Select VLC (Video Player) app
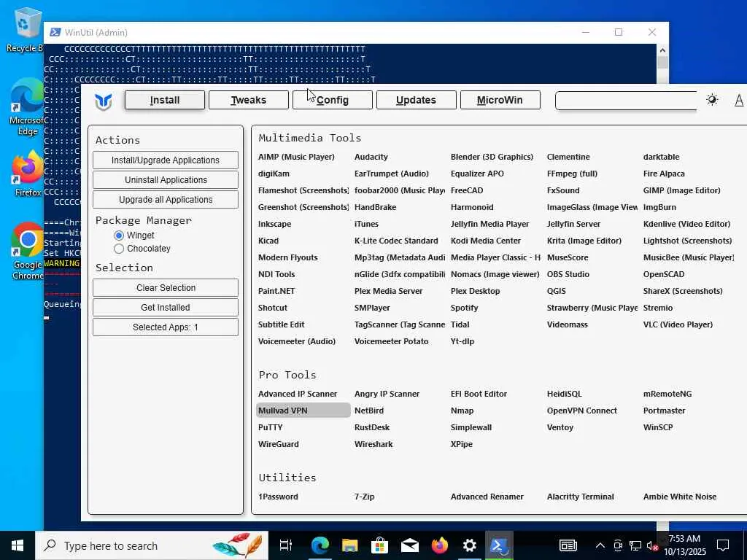 [x=678, y=324]
